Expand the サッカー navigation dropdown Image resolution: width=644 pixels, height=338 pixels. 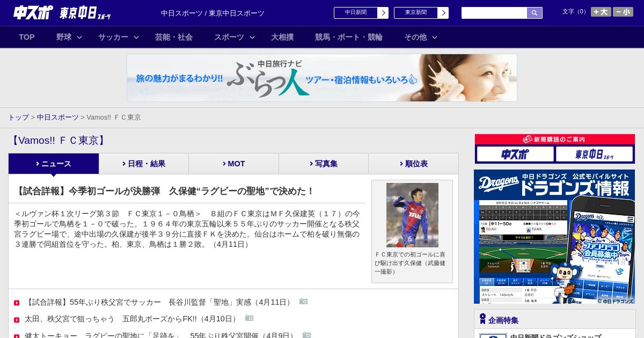tap(119, 37)
